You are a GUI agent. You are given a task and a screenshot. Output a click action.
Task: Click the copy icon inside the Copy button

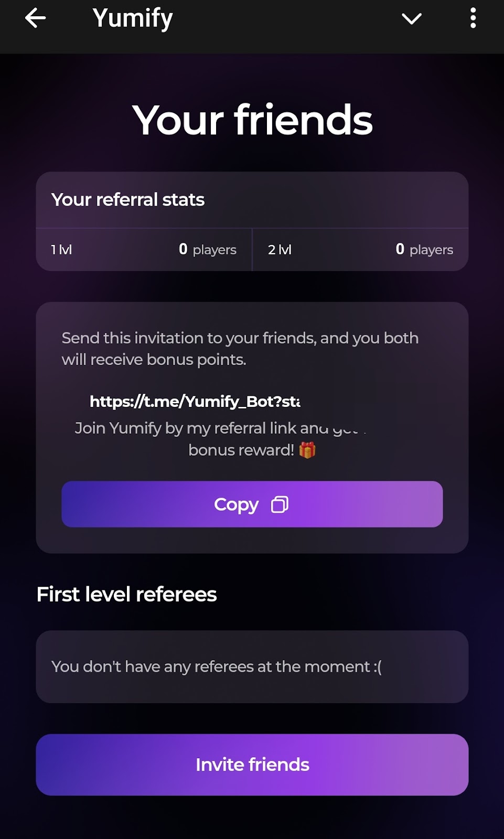pos(280,504)
